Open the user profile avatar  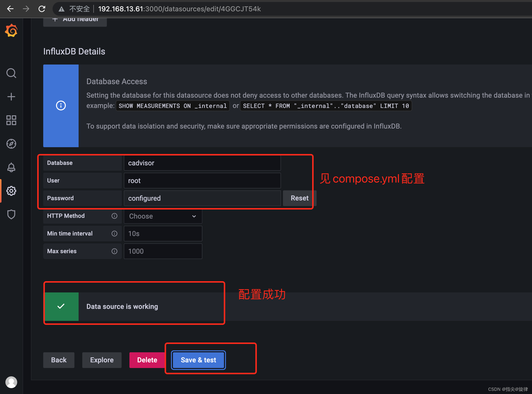click(x=11, y=382)
